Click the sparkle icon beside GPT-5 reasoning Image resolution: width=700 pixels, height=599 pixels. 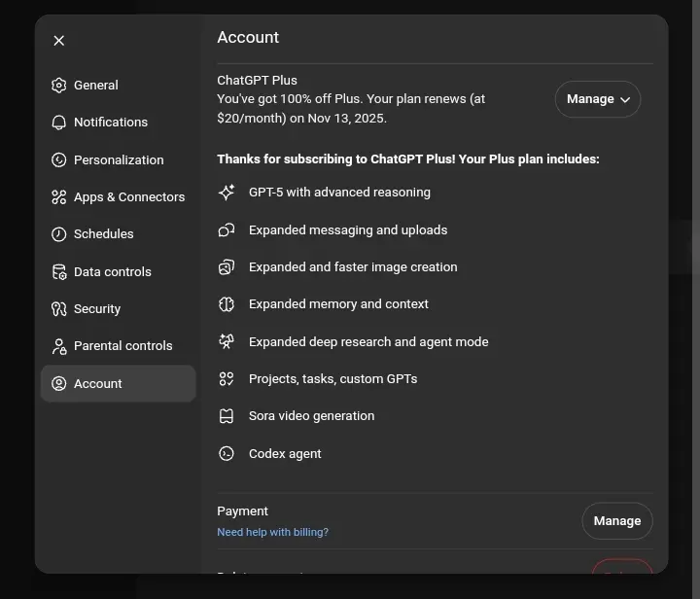coord(227,193)
